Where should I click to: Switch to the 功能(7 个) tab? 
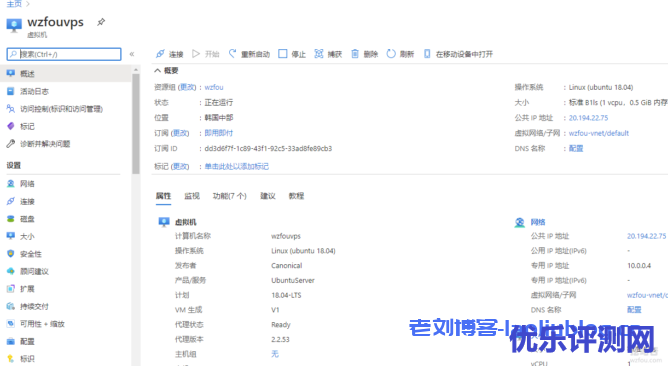tap(230, 196)
